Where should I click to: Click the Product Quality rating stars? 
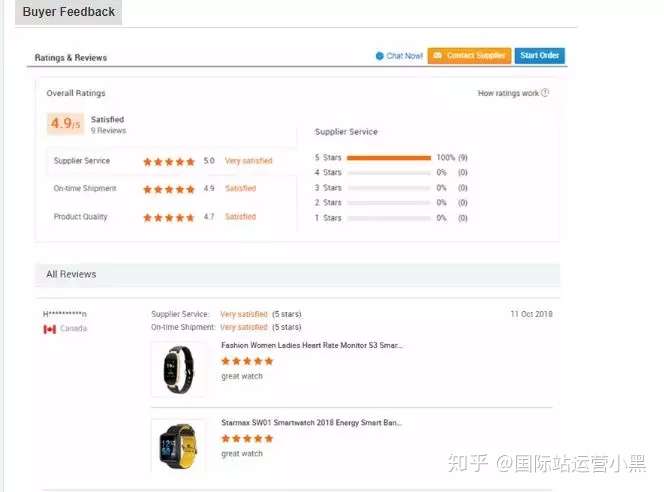pyautogui.click(x=169, y=217)
